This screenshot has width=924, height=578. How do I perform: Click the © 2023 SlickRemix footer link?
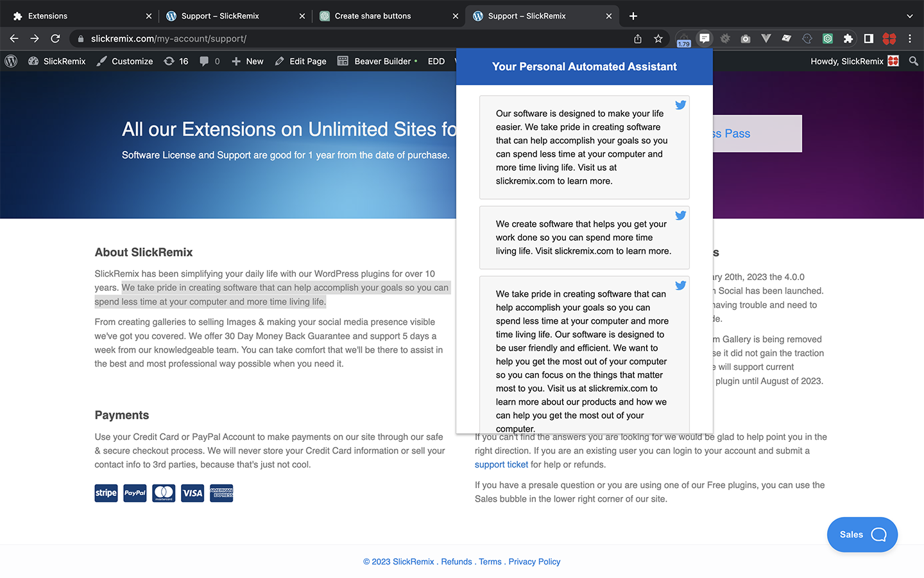(x=398, y=561)
